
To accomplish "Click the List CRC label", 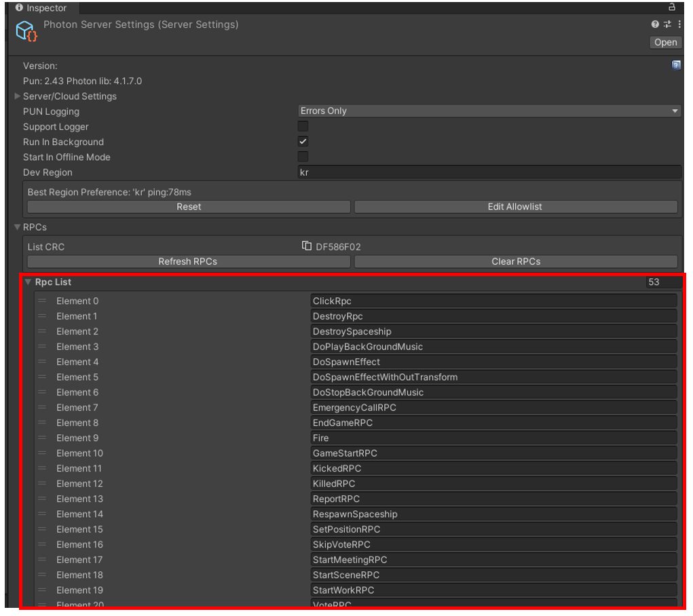I will click(46, 247).
